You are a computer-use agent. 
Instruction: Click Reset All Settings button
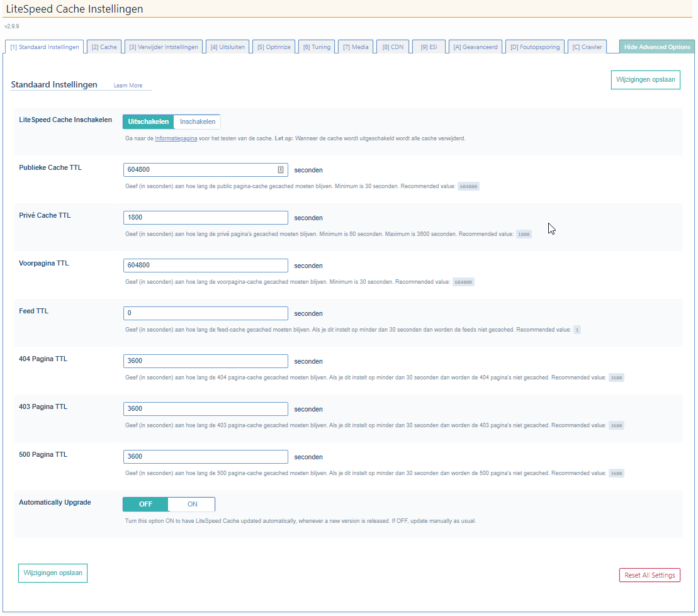650,575
